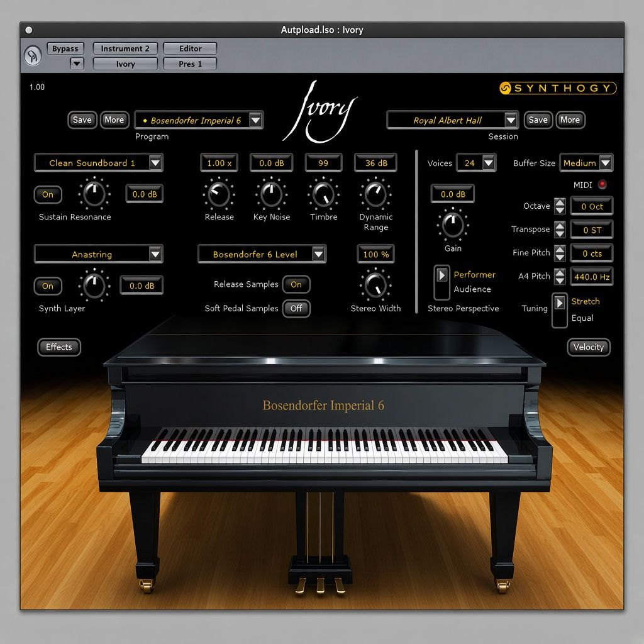This screenshot has height=644, width=644.
Task: Flip the Stereo Perspective arrow switch
Action: (441, 282)
